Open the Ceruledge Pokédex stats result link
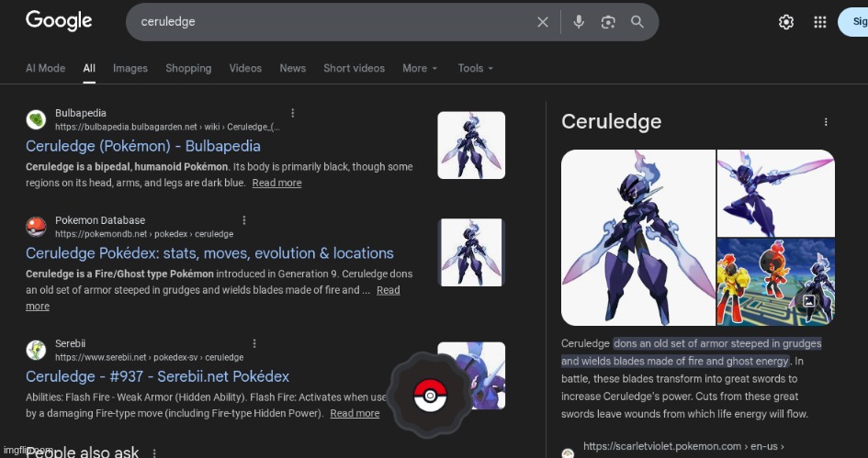This screenshot has width=868, height=458. tap(209, 253)
